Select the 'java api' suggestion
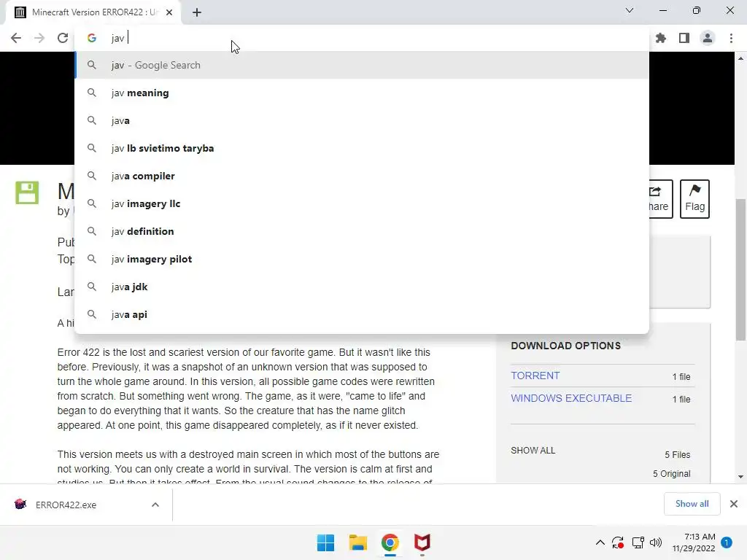The height and width of the screenshot is (560, 747). coord(362,314)
